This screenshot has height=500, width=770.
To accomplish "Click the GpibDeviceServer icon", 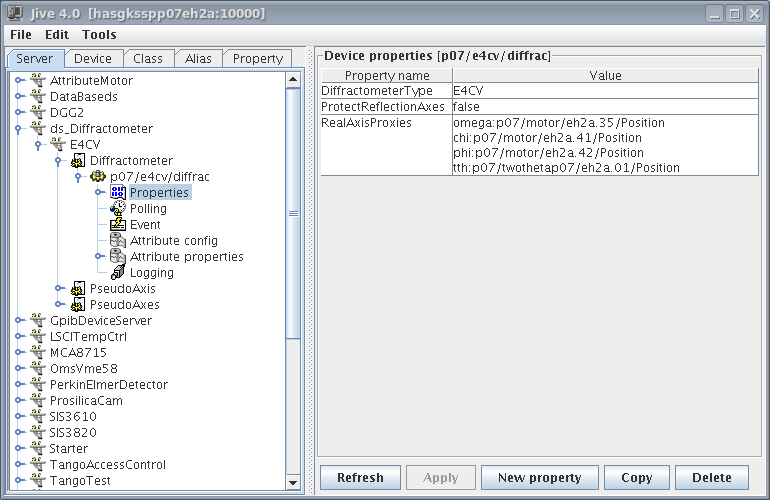I will click(x=38, y=320).
